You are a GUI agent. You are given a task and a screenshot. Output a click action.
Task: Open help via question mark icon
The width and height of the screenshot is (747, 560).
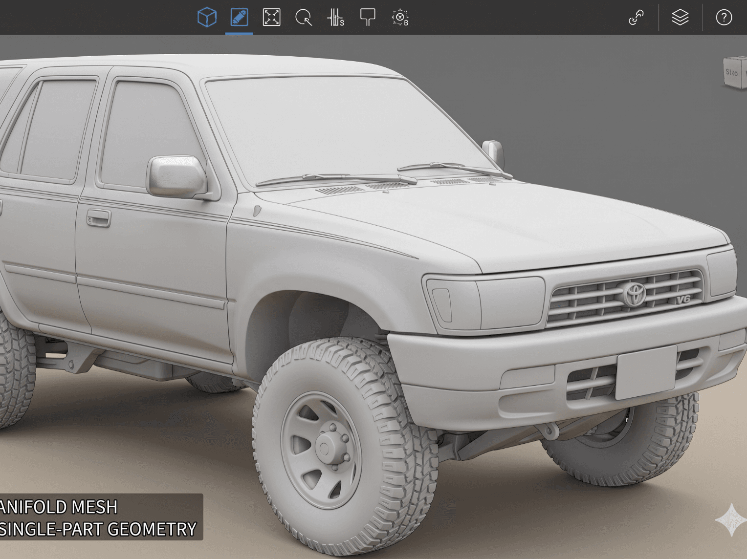[x=724, y=18]
